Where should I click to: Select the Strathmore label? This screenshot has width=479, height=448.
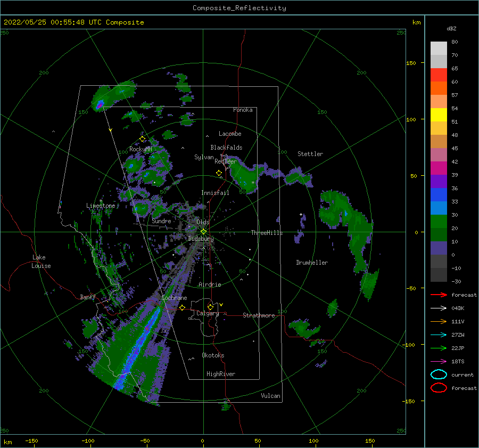pos(259,315)
